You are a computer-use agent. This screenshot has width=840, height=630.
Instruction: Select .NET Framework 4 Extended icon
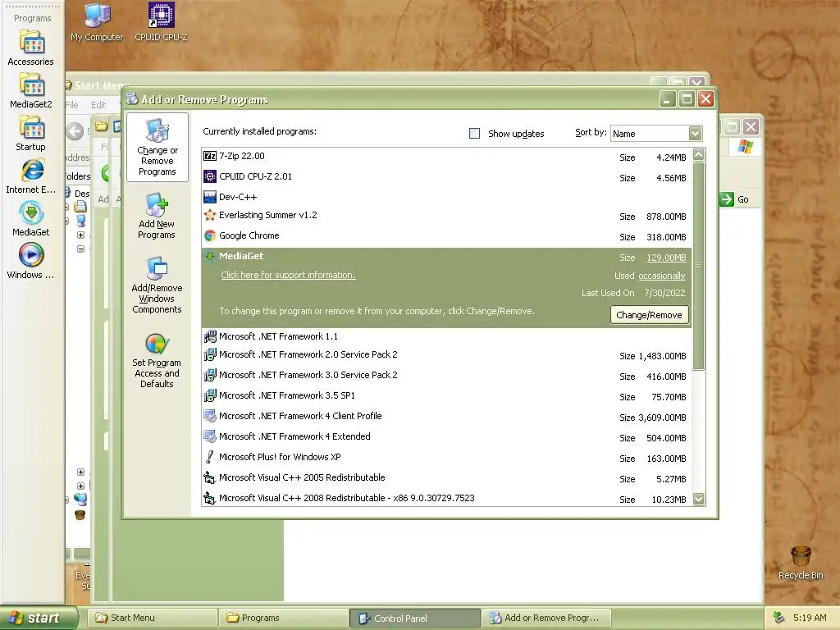click(x=210, y=436)
